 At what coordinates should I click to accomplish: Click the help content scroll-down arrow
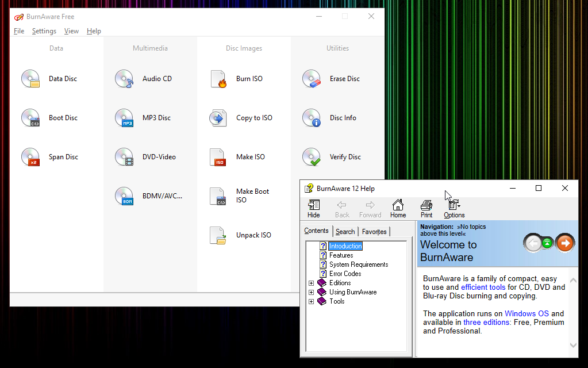[573, 345]
